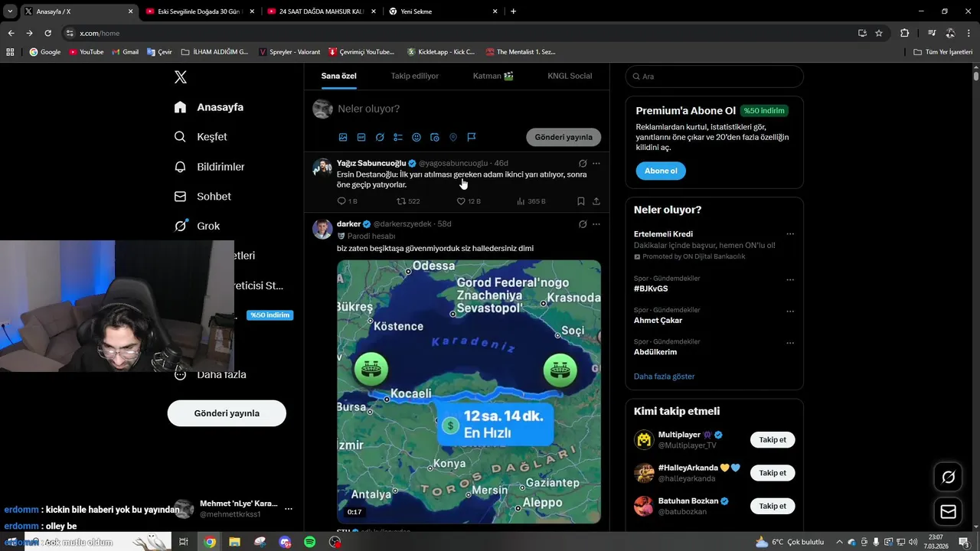Follow Multiplayer with Takip et
The width and height of the screenshot is (980, 551).
(773, 440)
